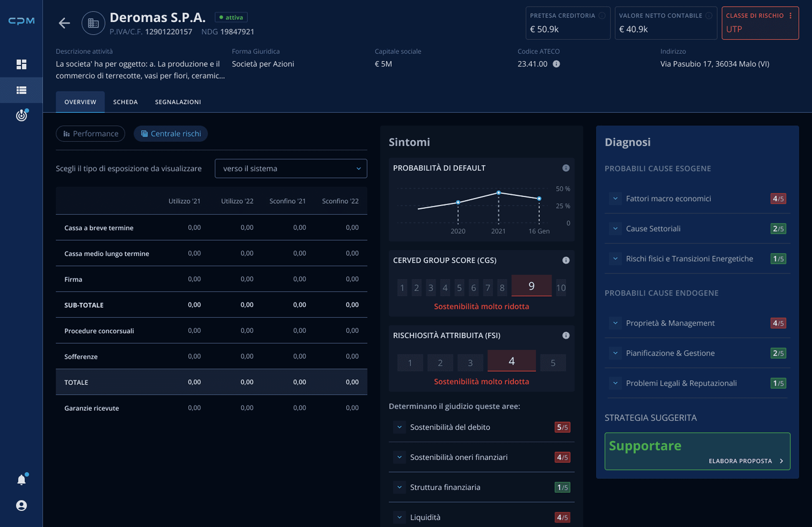812x527 pixels.
Task: Click info icon for Cerved Group Score
Action: [x=566, y=260]
